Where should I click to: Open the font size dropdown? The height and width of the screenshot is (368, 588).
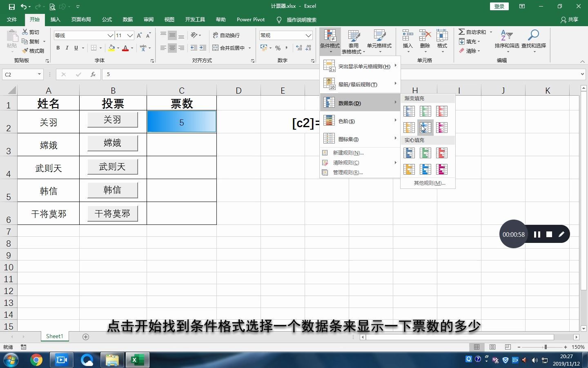130,36
